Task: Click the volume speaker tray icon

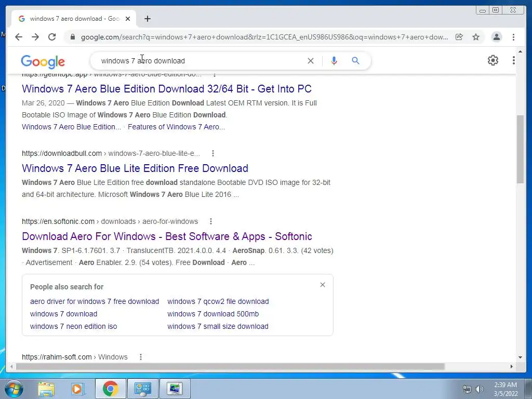Action: [480, 389]
